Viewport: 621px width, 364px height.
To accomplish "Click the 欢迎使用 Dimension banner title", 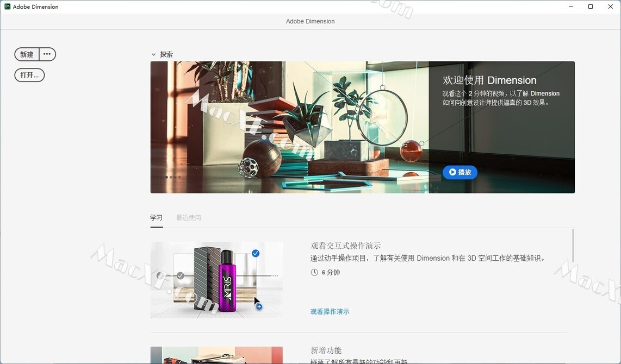I will [x=489, y=80].
